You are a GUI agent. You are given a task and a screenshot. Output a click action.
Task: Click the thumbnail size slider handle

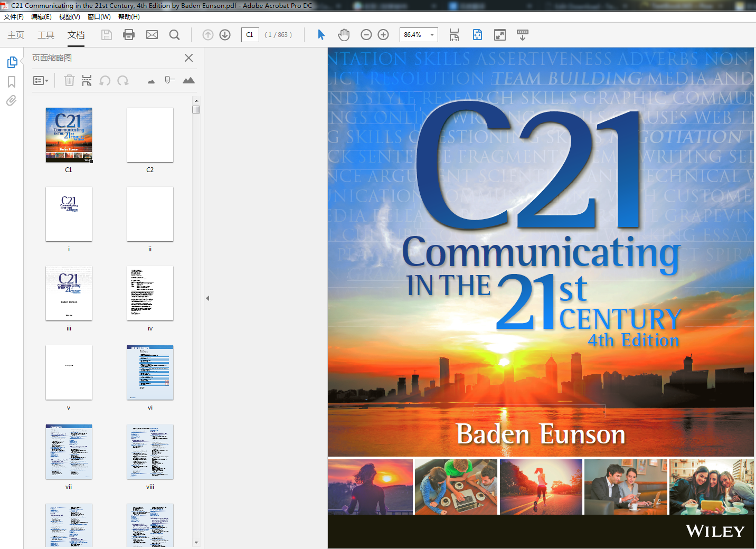point(169,80)
